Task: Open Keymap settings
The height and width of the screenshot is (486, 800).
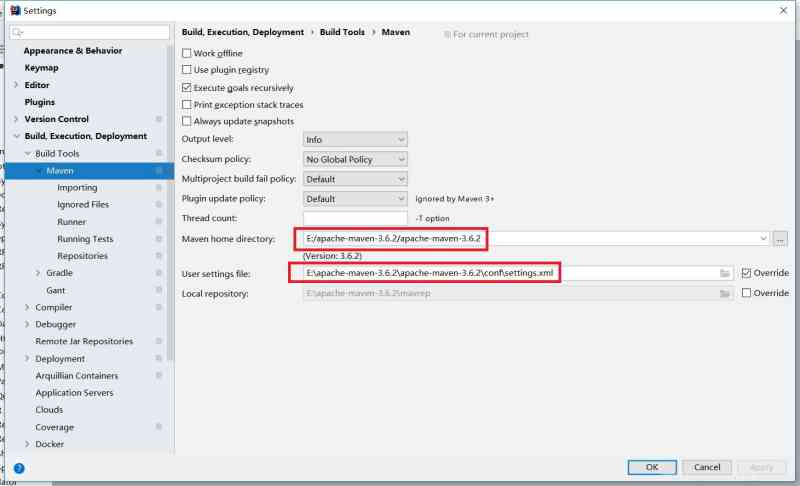Action: point(41,67)
